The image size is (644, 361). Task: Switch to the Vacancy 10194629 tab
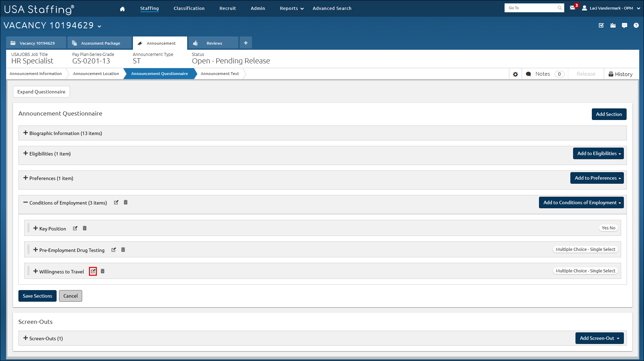pos(36,43)
